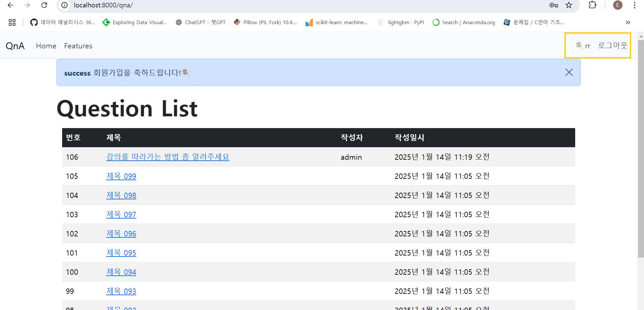Reload the page with the refresh icon

[44, 5]
